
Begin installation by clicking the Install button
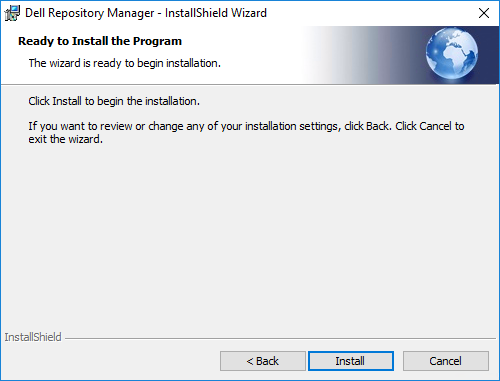coord(351,361)
